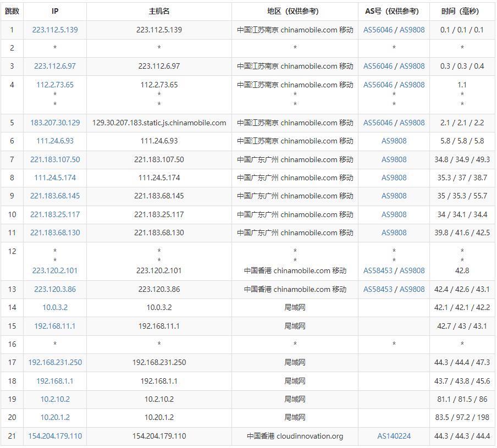Screen dimensions: 497x448
Task: Open the 10.20.1.2 IP link in hop 20
Action: 55,417
